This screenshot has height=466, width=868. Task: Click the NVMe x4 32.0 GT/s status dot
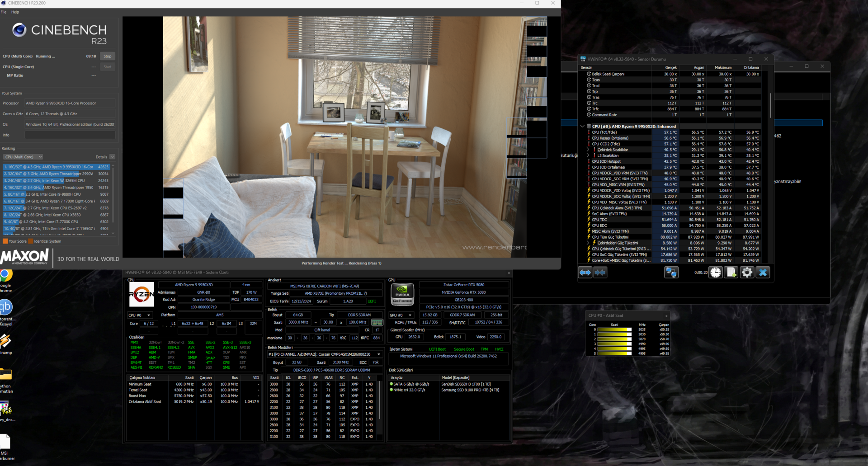[392, 390]
